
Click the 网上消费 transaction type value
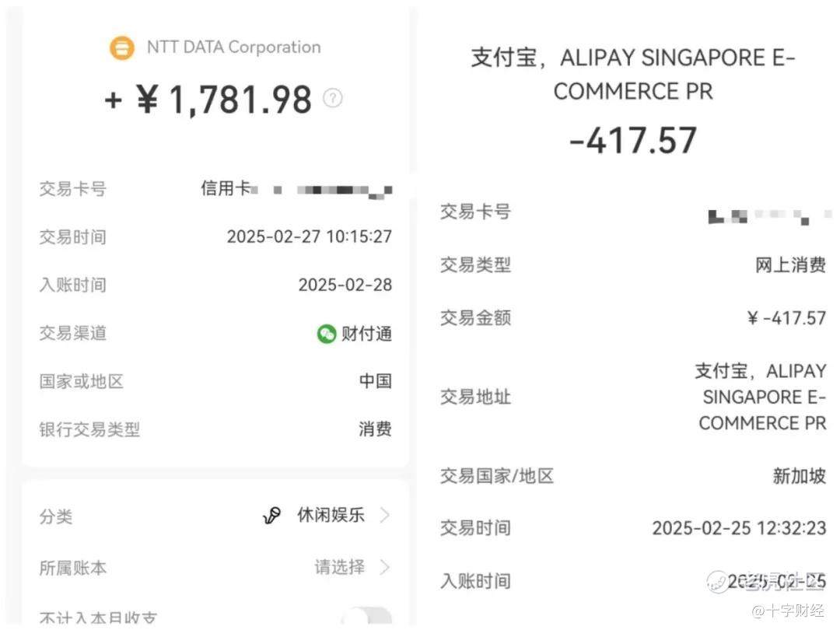click(x=791, y=264)
